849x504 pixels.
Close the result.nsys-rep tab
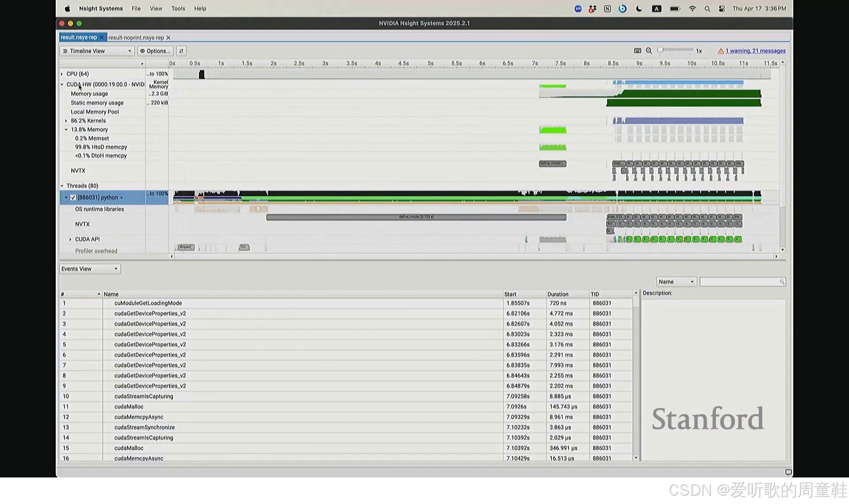tap(101, 38)
